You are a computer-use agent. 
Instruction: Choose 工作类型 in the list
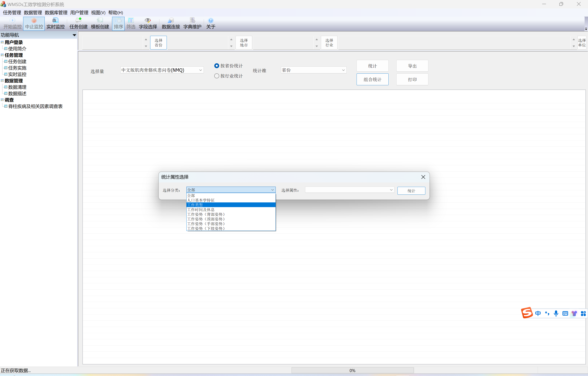[x=231, y=205]
